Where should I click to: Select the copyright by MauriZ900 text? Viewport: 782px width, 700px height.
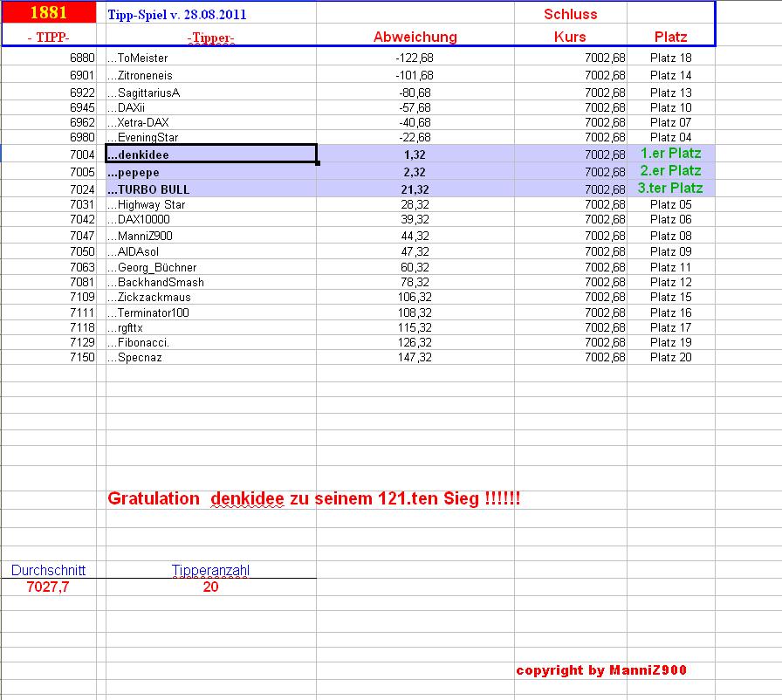[600, 670]
